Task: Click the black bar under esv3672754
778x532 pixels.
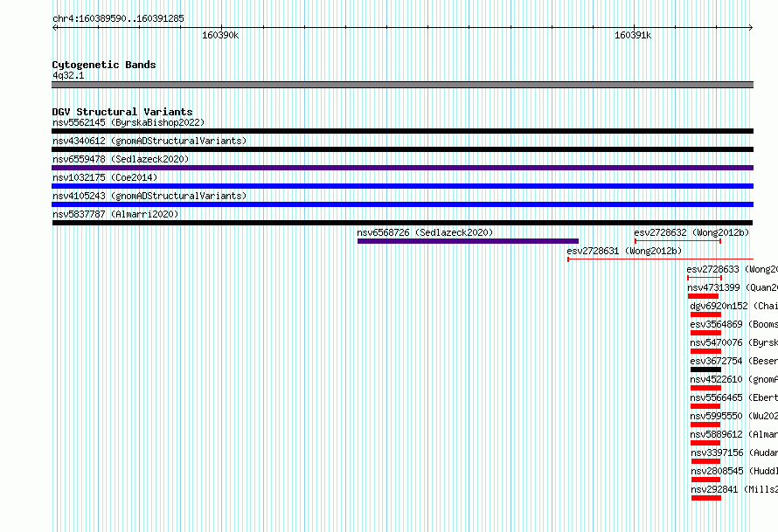Action: pyautogui.click(x=705, y=370)
